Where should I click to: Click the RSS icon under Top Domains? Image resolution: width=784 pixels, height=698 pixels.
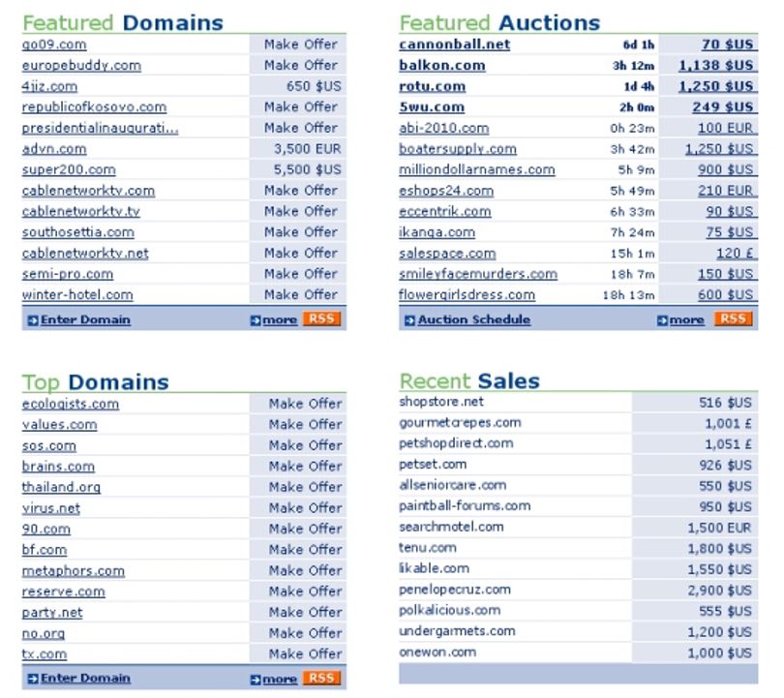point(321,678)
